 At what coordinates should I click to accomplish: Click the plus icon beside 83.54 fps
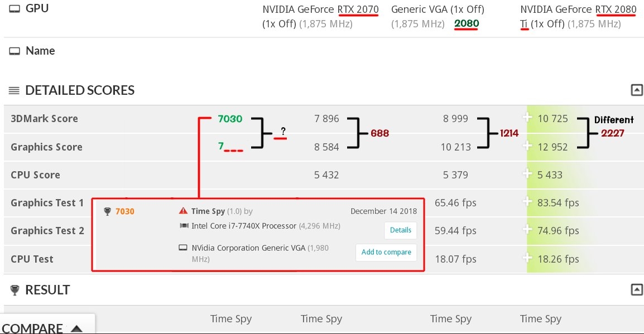pos(527,202)
